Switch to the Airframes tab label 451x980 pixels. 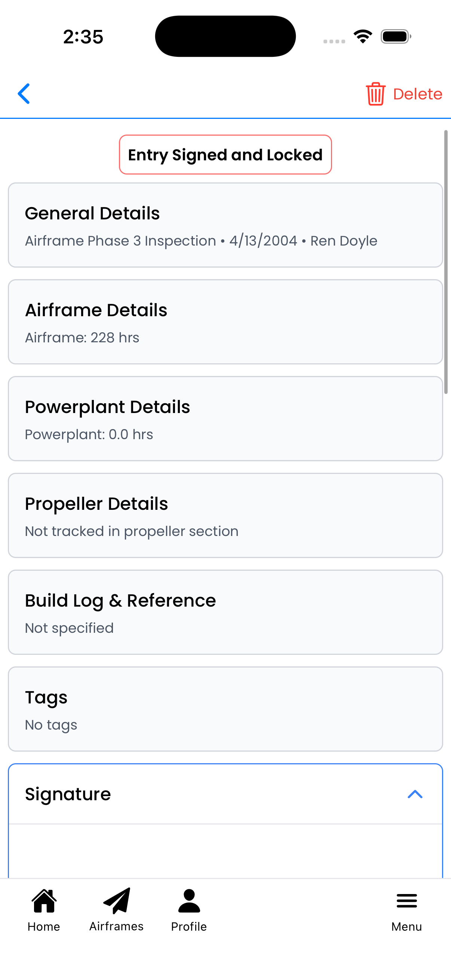pyautogui.click(x=116, y=926)
